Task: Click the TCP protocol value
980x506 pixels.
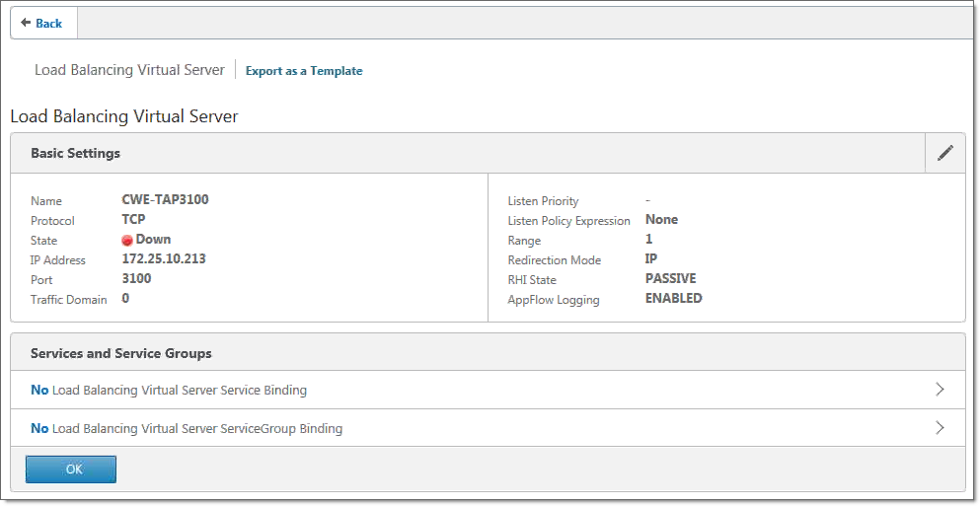Action: click(133, 219)
